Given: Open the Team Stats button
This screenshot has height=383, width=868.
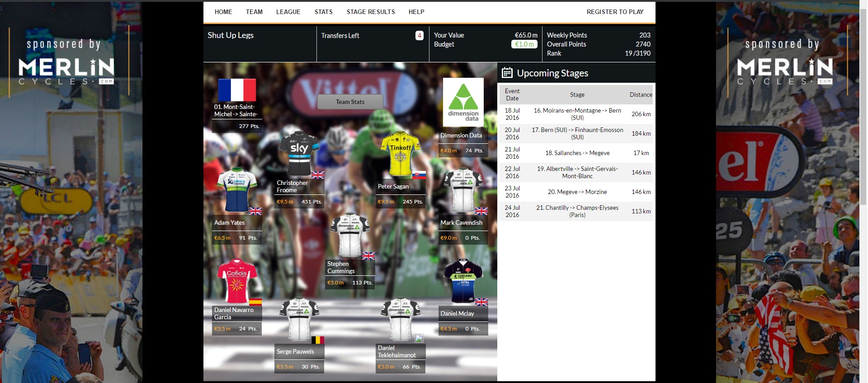Looking at the screenshot, I should pyautogui.click(x=350, y=102).
